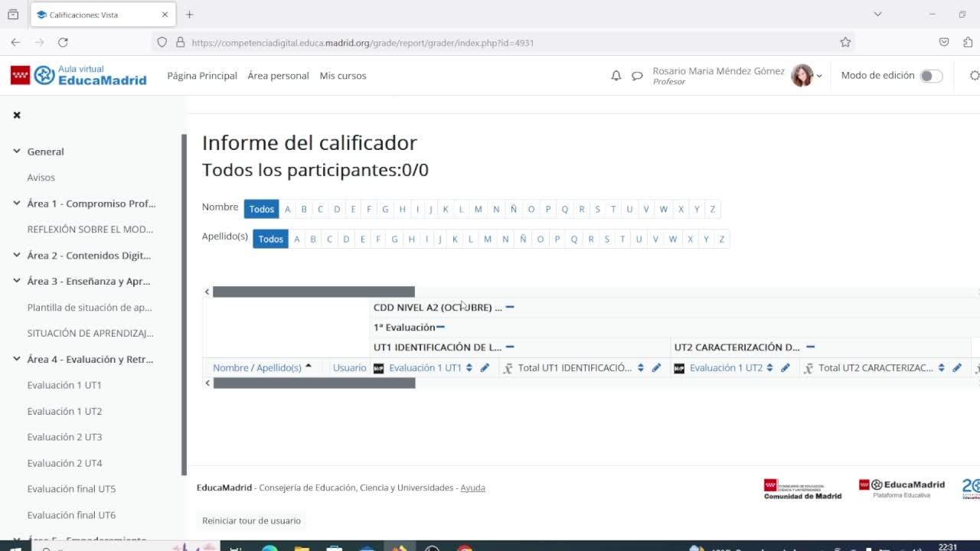The width and height of the screenshot is (980, 551).
Task: Open the notifications bell
Action: (x=616, y=76)
